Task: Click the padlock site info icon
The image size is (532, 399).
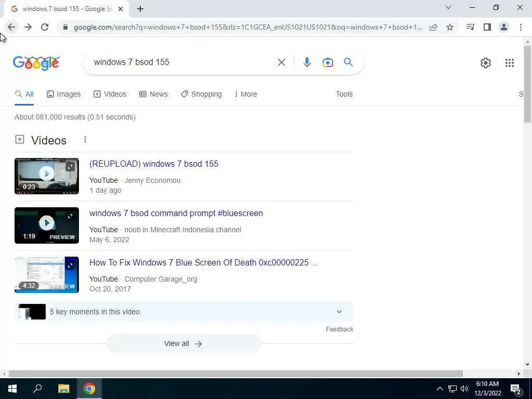Action: 65,27
